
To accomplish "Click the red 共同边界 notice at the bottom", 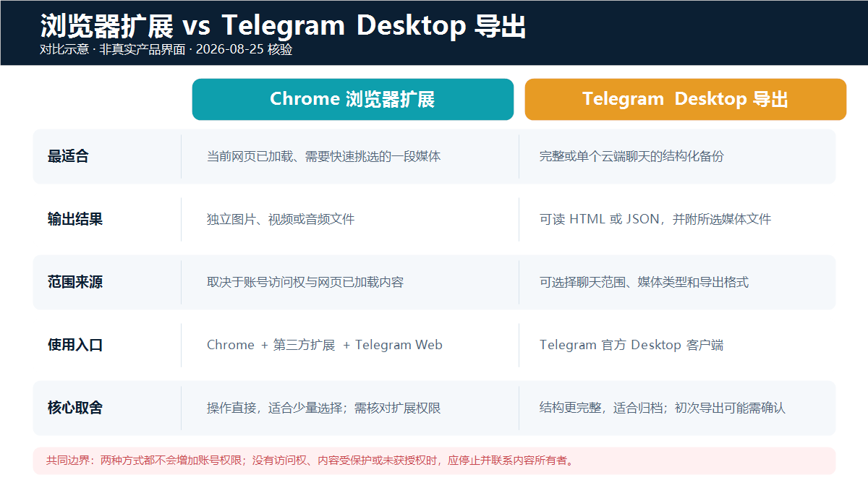I will tap(434, 461).
